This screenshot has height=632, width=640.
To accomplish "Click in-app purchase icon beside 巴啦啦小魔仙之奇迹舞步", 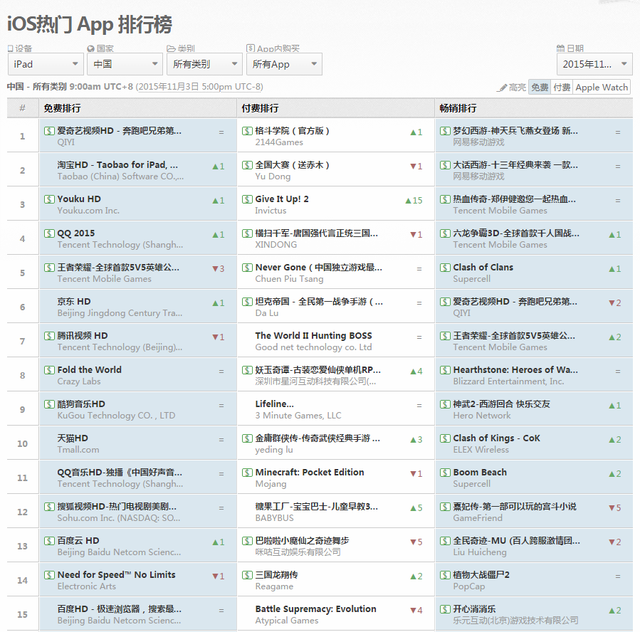I will [247, 541].
